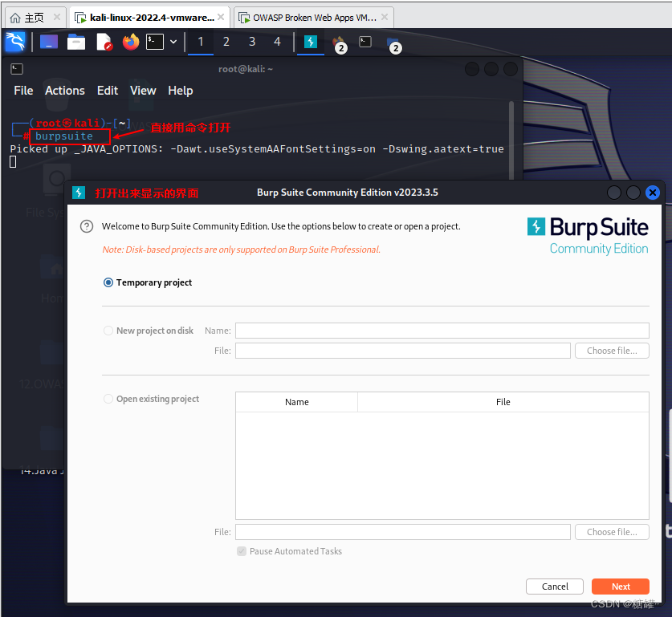Click the Name input field
The image size is (672, 617).
[x=442, y=331]
